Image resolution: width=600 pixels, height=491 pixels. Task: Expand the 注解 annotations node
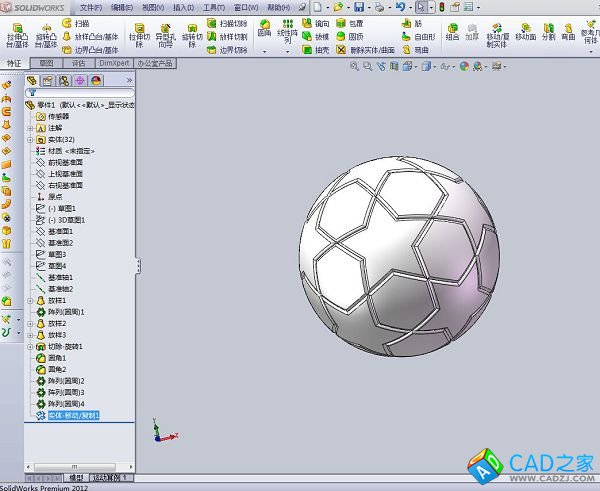(29, 128)
